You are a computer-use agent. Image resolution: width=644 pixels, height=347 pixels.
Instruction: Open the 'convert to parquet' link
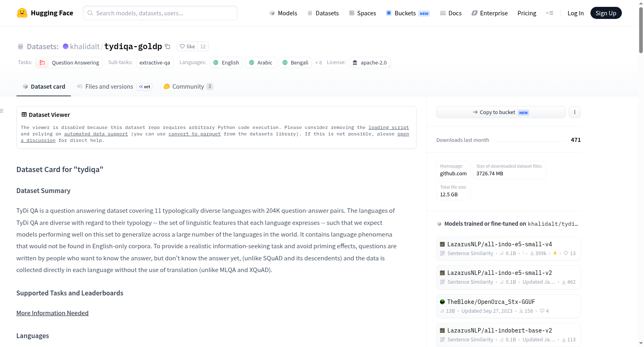(x=194, y=134)
